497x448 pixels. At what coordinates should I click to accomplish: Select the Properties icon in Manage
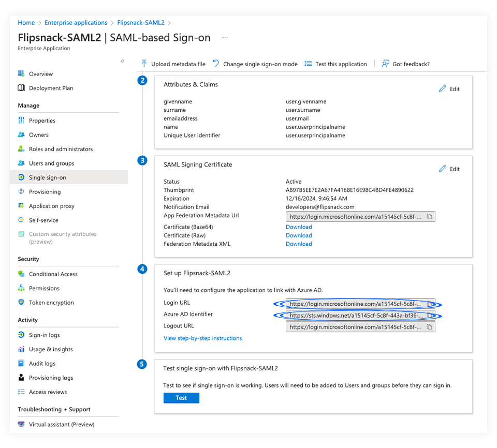(21, 121)
